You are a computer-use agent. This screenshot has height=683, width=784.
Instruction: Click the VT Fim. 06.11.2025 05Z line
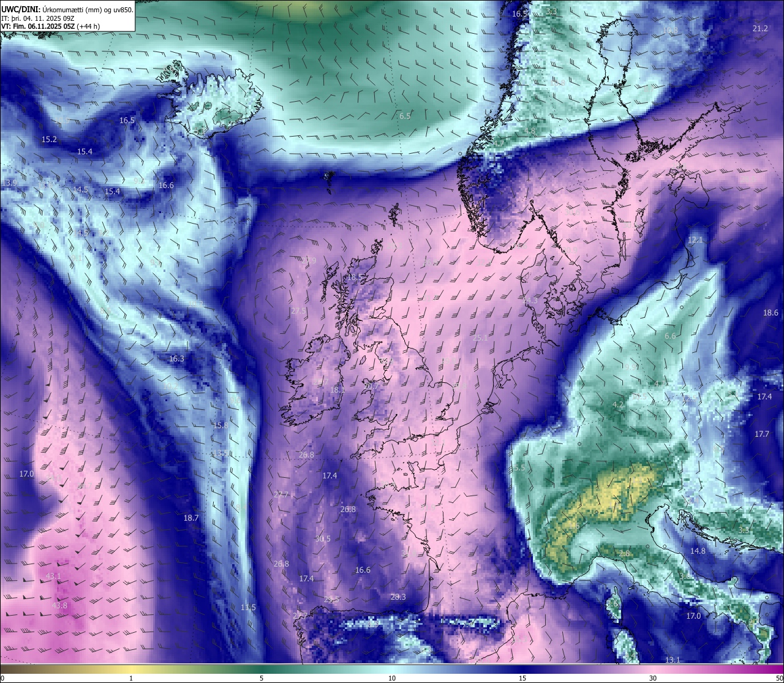[51, 26]
